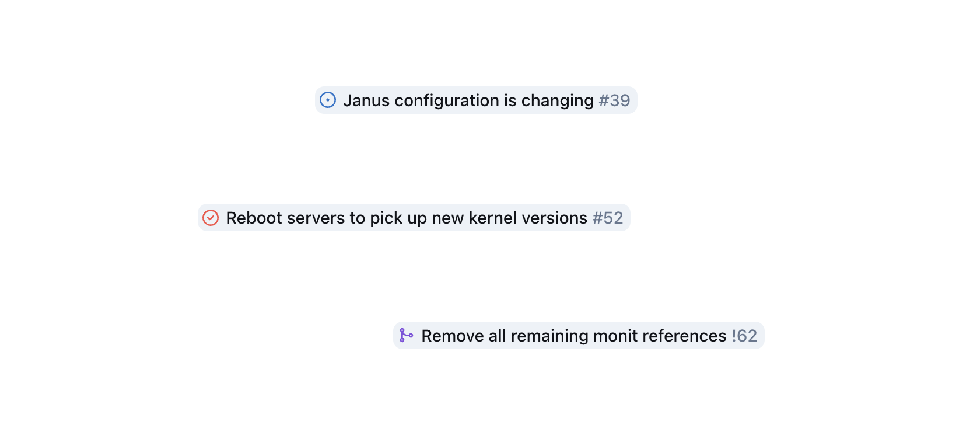The image size is (980, 432).
Task: Click the merge request icon beside Remove monit references
Action: tap(406, 336)
